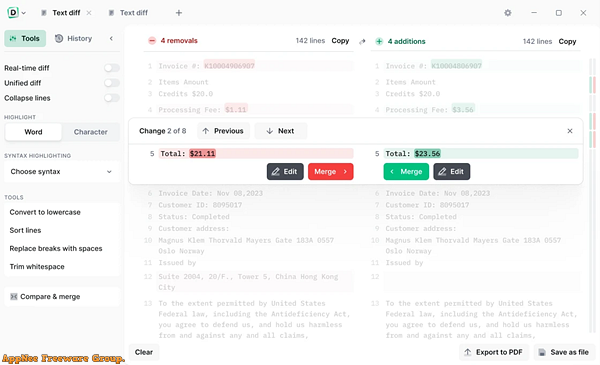This screenshot has width=600, height=365.
Task: Switch to the second Text diff tab
Action: click(129, 13)
